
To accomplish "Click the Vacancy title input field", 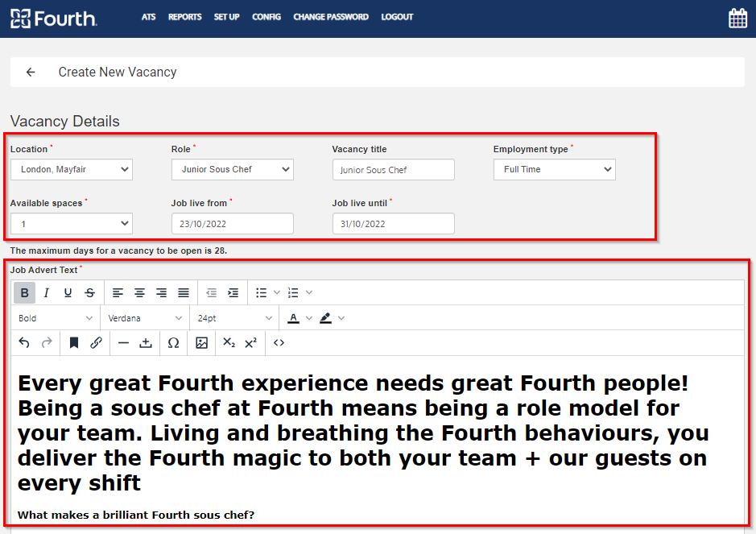I will 394,170.
